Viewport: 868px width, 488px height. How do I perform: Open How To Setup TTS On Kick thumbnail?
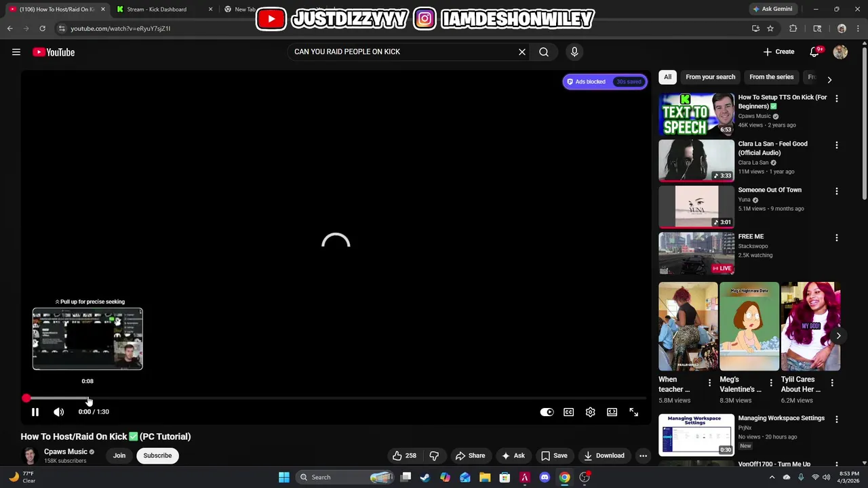click(696, 114)
